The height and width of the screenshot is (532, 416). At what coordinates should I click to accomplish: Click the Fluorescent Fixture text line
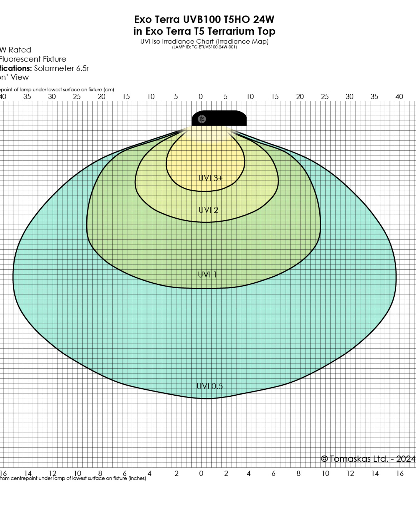pyautogui.click(x=33, y=59)
